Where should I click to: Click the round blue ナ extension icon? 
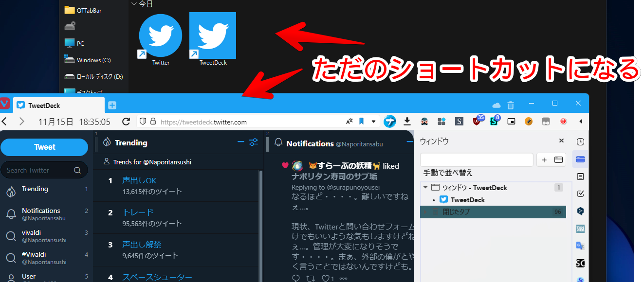(x=390, y=122)
